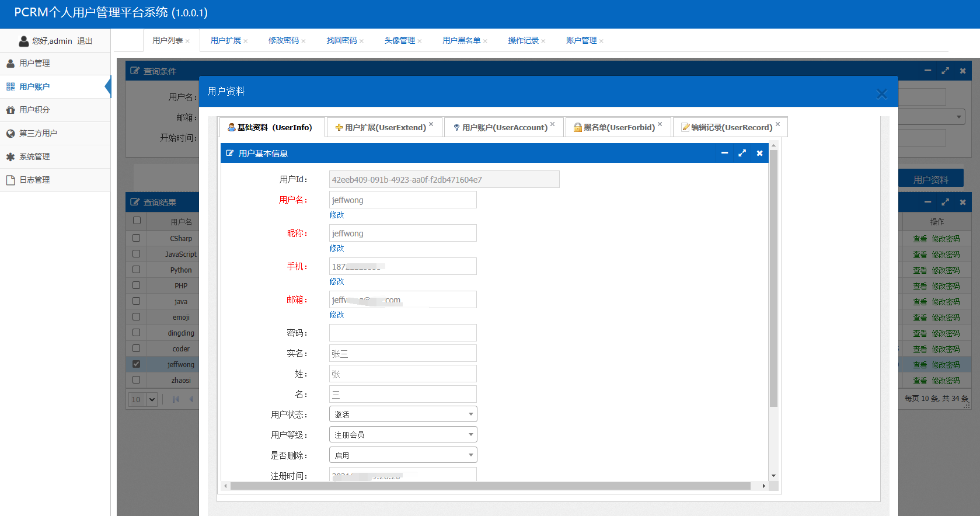Toggle the select-all checkbox in table header
The height and width of the screenshot is (516, 980).
click(137, 221)
